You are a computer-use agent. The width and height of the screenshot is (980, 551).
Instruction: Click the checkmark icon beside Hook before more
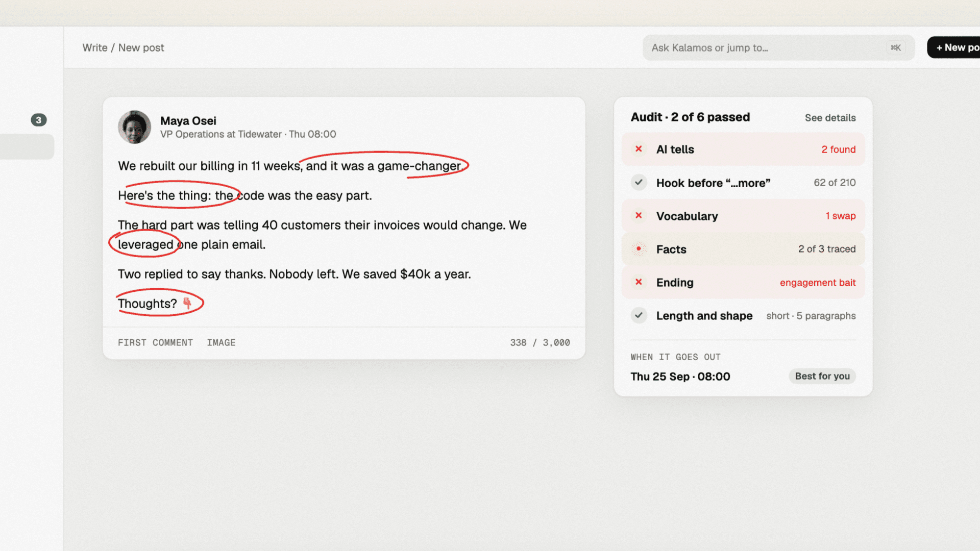tap(639, 182)
